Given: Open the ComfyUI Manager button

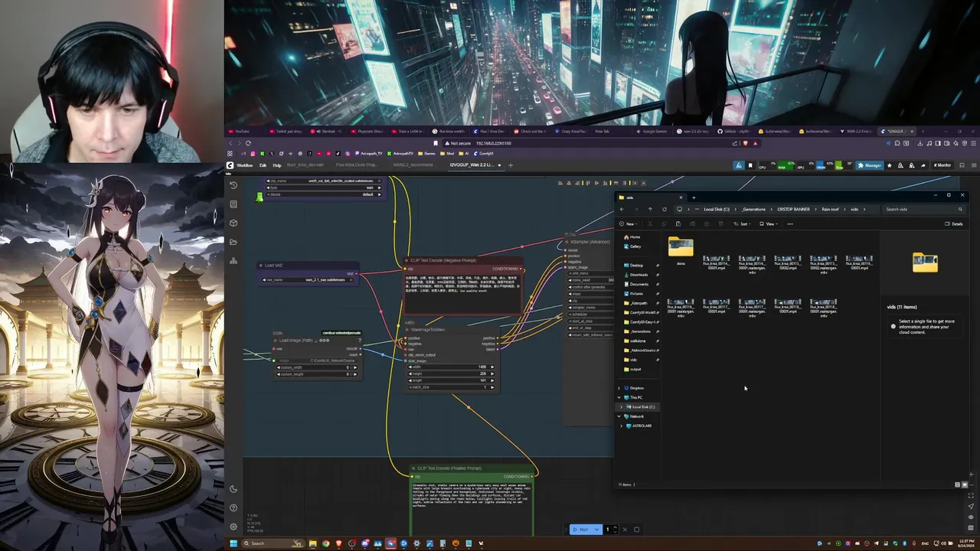Looking at the screenshot, I should click(870, 165).
